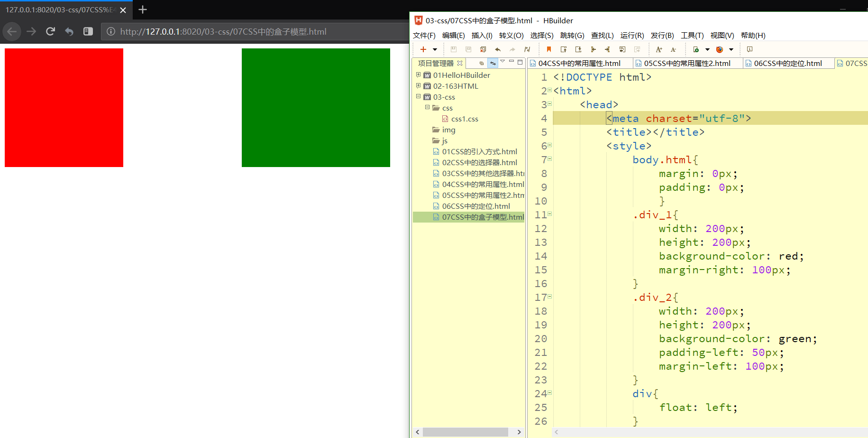The width and height of the screenshot is (868, 438).
Task: Click the previous annotation up-arrow icon
Action: (x=564, y=49)
